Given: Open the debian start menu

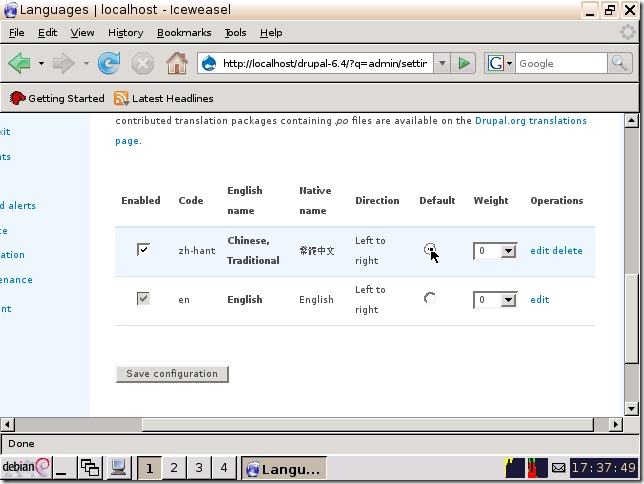Looking at the screenshot, I should (x=25, y=467).
